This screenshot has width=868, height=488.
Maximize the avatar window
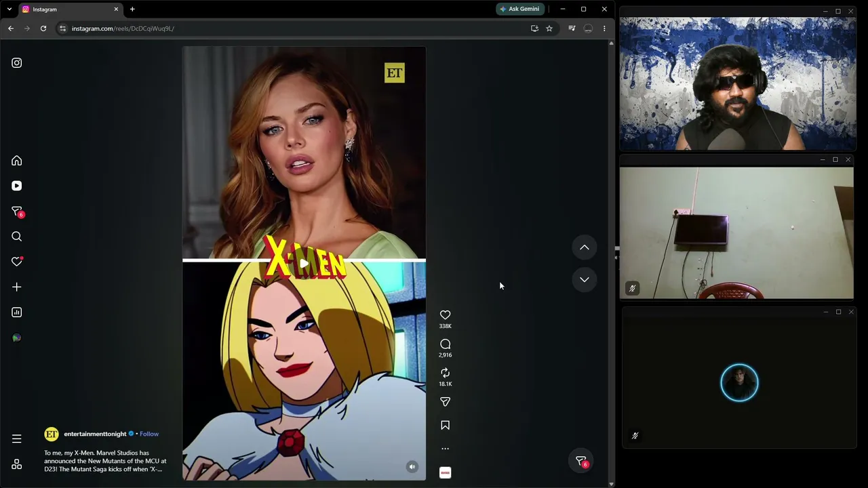coord(838,312)
